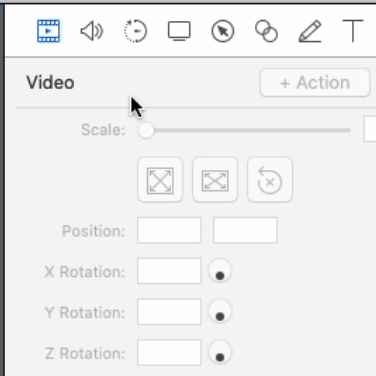376x376 pixels.
Task: Open the Annotations pencil icon
Action: 310,31
